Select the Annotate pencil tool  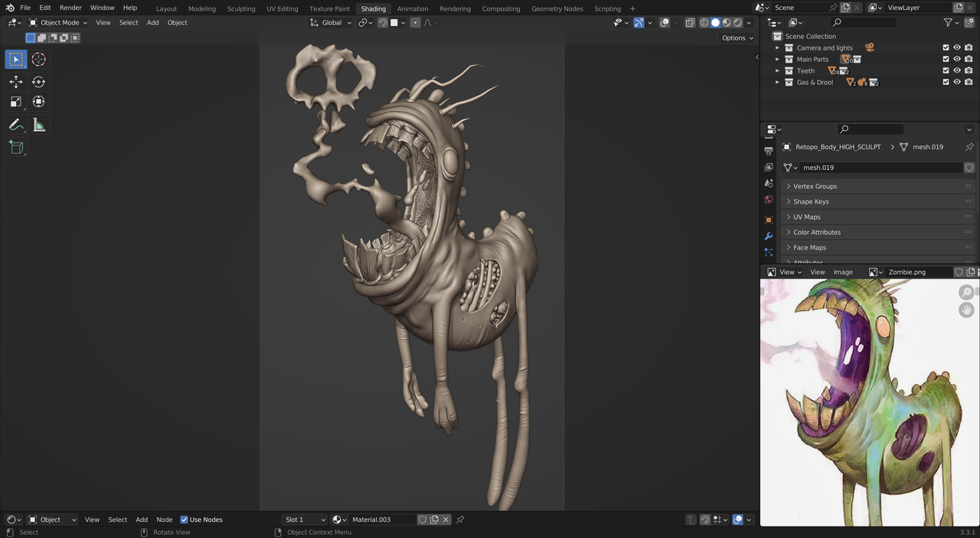pos(16,125)
